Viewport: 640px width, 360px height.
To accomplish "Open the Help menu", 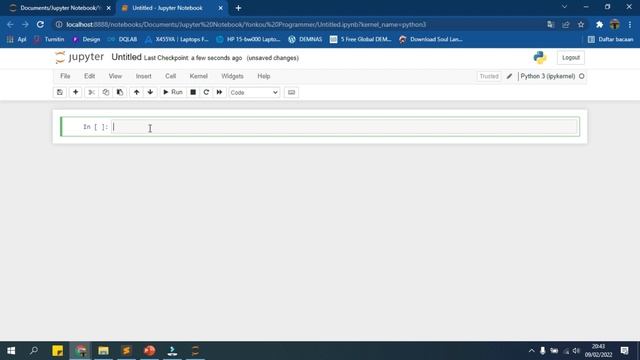I will pos(264,76).
